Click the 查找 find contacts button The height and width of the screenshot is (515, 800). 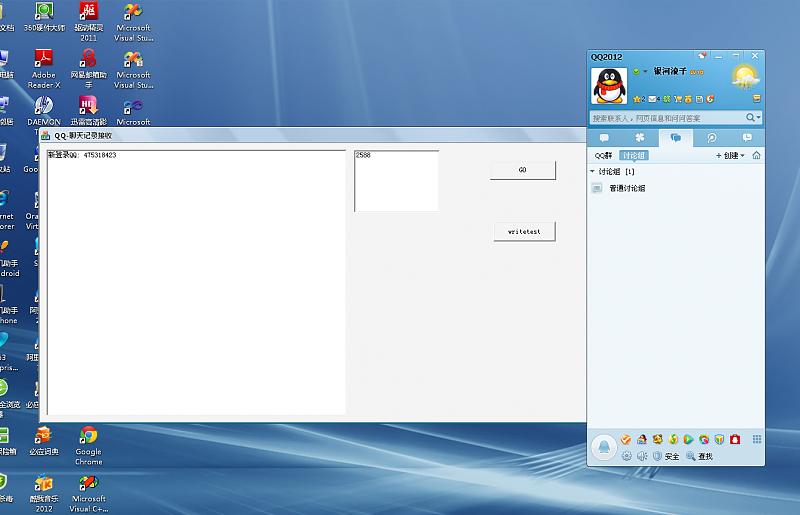click(699, 456)
